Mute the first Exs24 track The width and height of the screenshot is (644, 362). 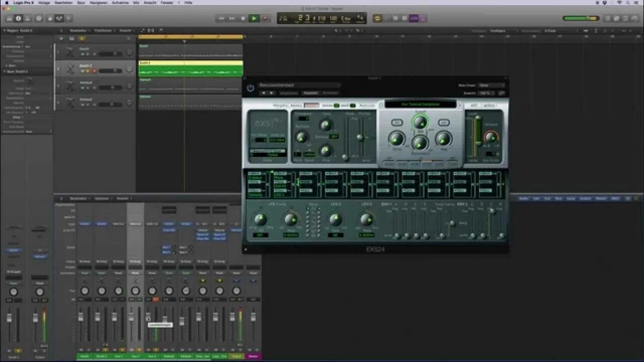coord(82,54)
